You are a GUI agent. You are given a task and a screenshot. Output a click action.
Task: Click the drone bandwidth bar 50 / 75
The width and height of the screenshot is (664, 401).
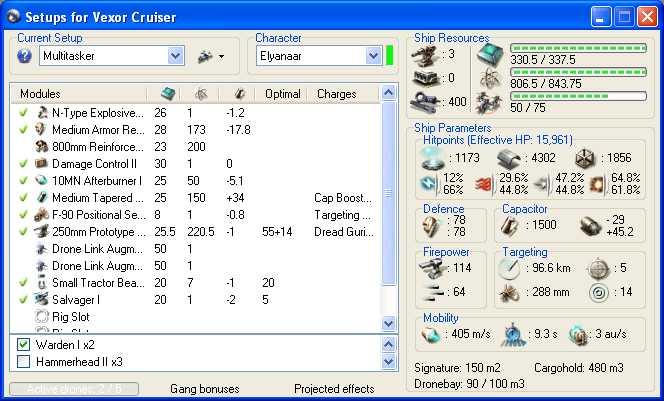[x=578, y=97]
